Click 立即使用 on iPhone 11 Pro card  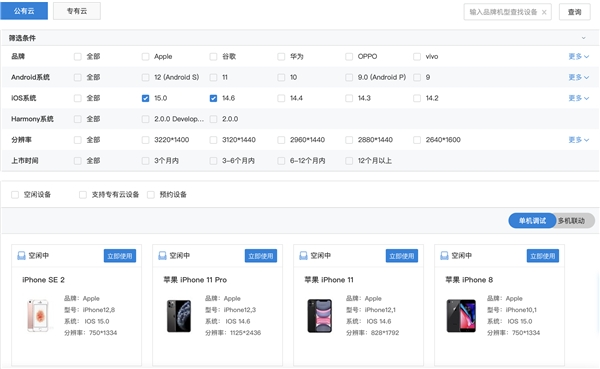[x=261, y=256]
